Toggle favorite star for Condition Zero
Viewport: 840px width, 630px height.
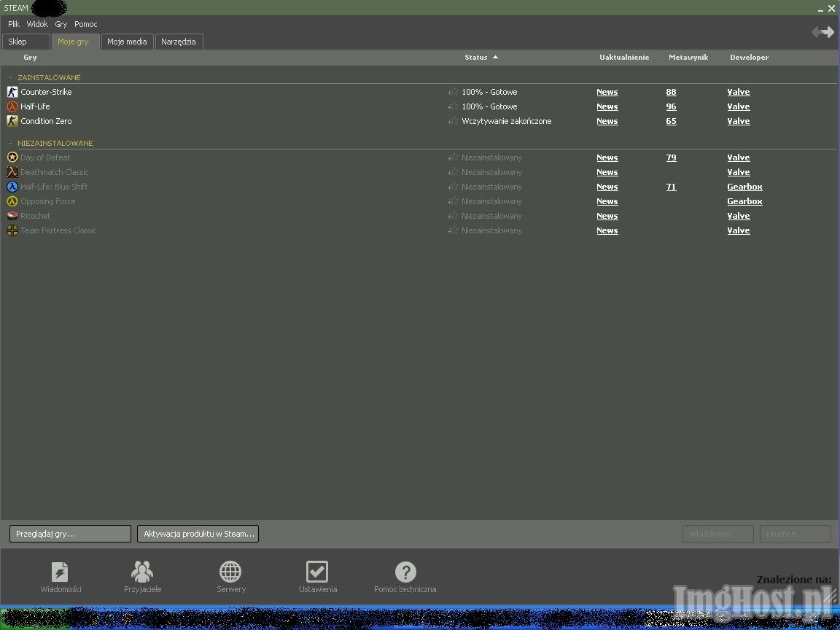pyautogui.click(x=454, y=121)
